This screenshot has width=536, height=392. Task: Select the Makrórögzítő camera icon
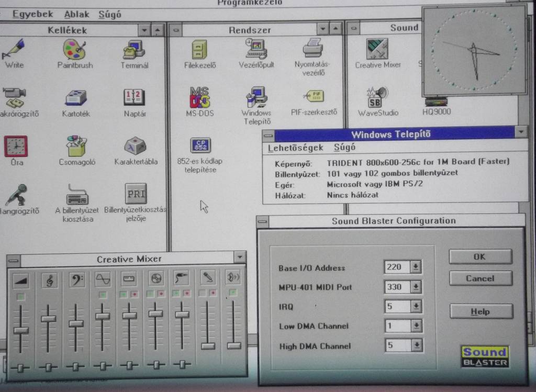(14, 97)
